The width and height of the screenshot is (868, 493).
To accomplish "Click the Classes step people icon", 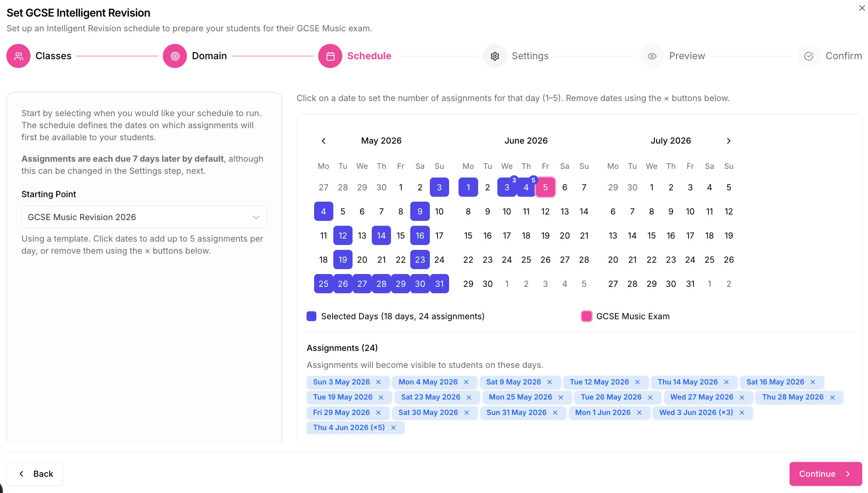I will click(18, 56).
